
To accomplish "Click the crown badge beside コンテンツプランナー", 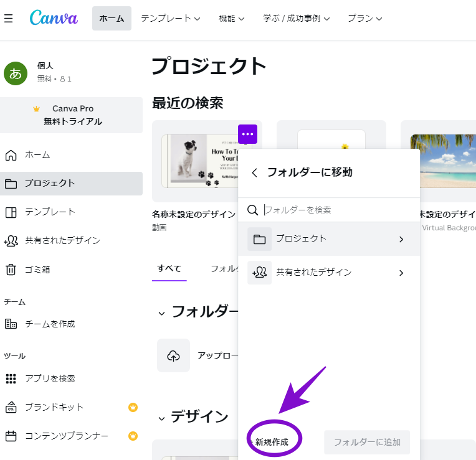I will [x=133, y=436].
